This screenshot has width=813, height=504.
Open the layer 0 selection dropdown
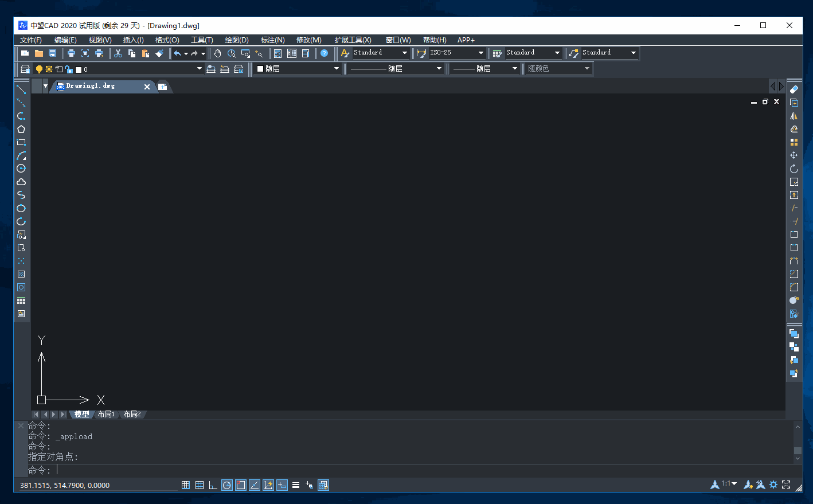pyautogui.click(x=199, y=69)
